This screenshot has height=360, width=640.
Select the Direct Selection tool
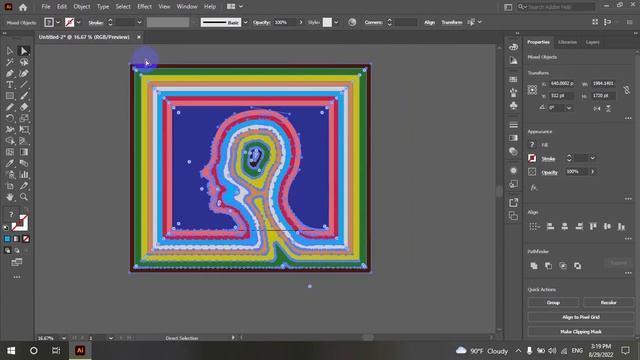point(24,51)
